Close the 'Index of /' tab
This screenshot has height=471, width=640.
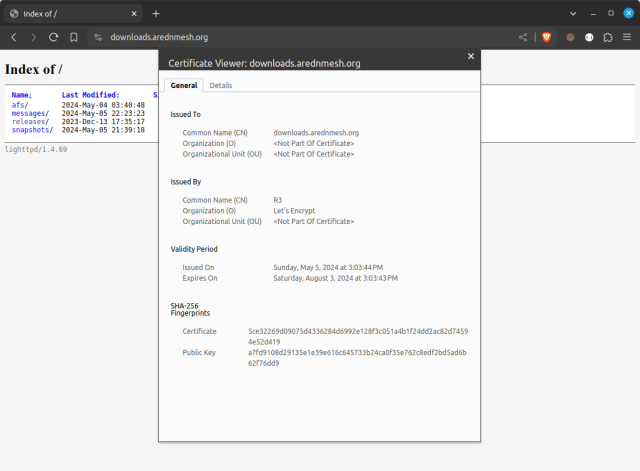[134, 13]
